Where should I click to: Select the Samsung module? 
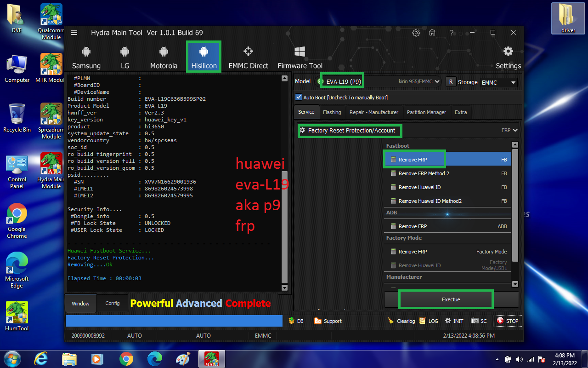pos(86,57)
